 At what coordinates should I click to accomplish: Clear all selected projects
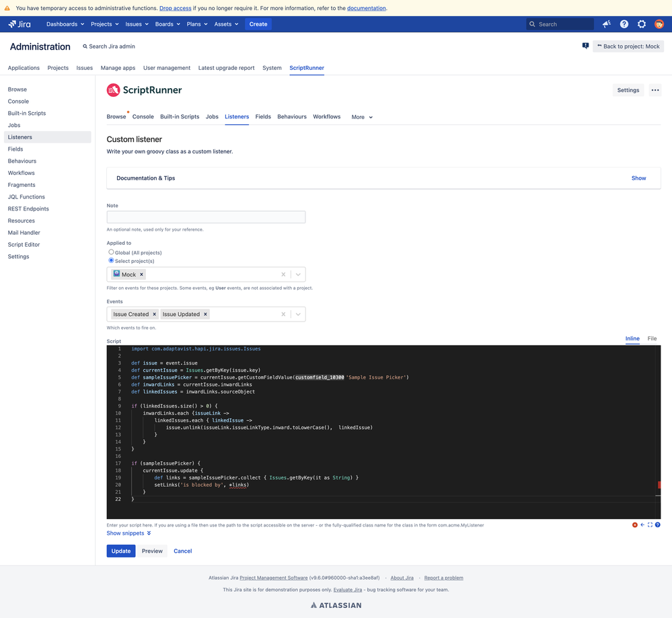point(283,274)
